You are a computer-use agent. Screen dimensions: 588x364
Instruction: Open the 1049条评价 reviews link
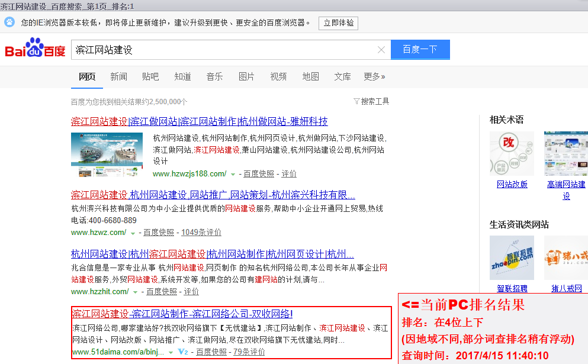click(x=201, y=233)
